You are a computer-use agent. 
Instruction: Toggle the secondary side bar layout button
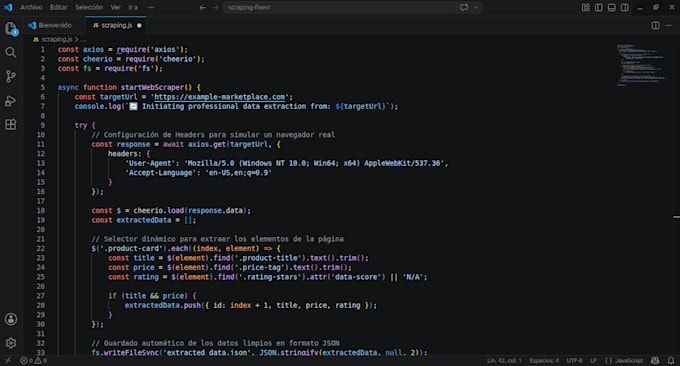tap(624, 7)
